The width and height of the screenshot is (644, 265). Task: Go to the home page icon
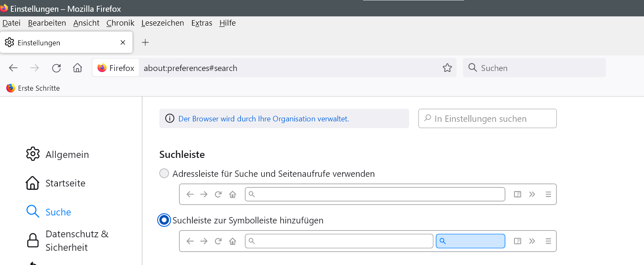77,68
